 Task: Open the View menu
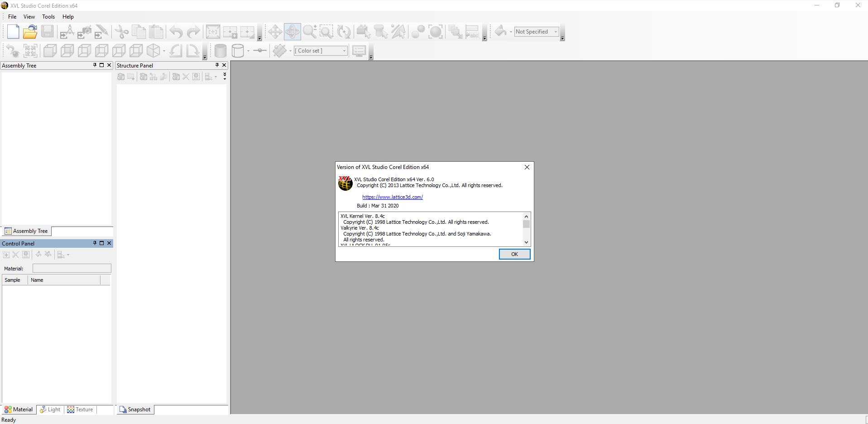[x=29, y=17]
